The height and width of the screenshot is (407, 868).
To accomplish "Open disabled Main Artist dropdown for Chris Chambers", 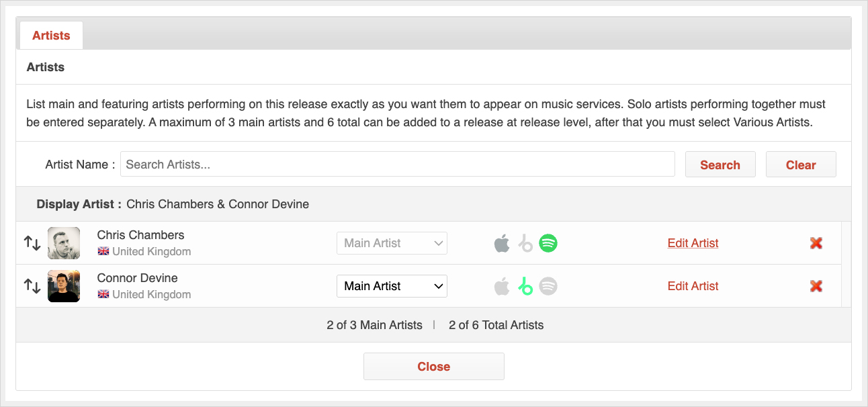I will 392,243.
